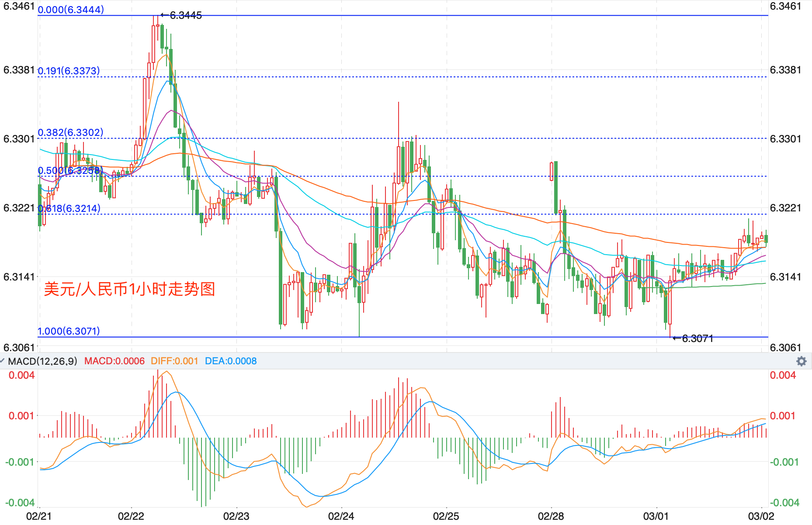Click the 6.3071 low price marker
The image size is (812, 525).
pos(693,338)
